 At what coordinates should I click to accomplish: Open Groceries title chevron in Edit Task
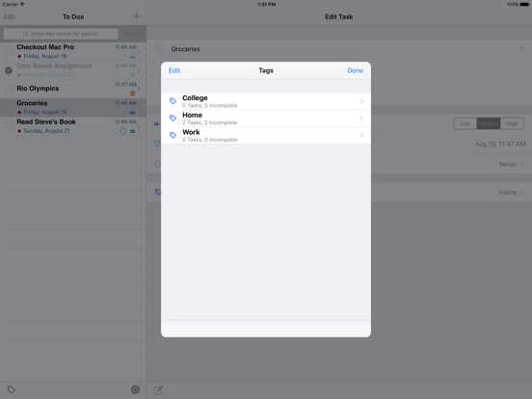522,49
